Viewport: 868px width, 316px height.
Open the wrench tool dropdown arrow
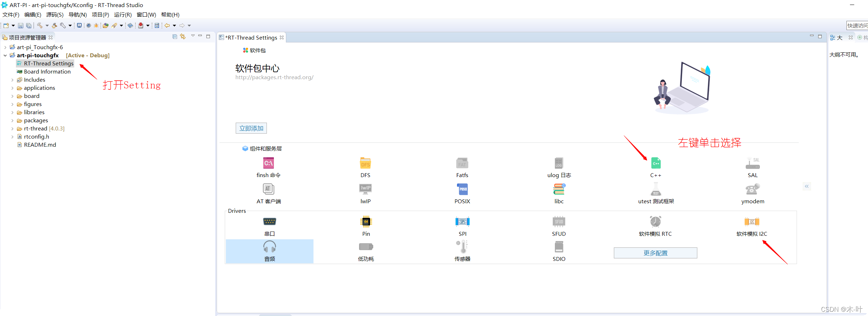click(x=70, y=25)
